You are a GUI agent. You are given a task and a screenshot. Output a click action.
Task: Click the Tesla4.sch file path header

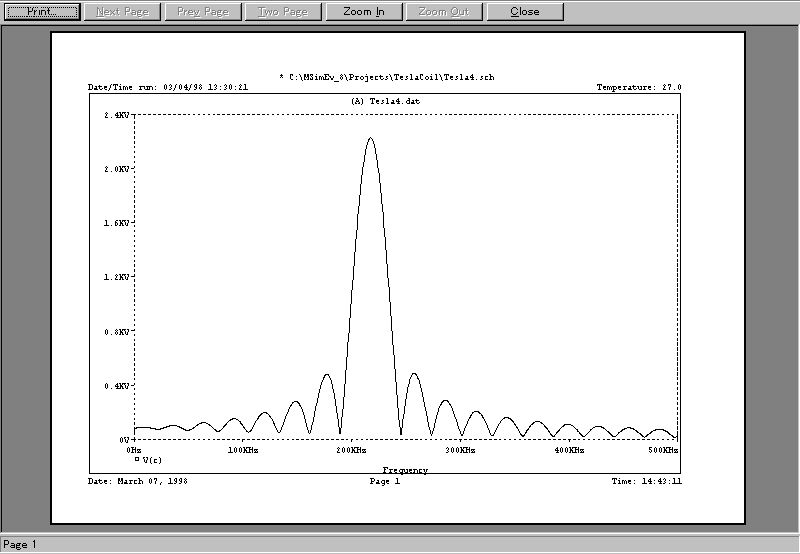pos(385,77)
